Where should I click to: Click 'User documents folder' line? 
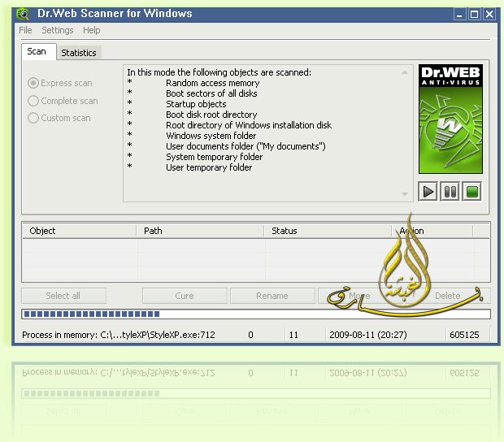(245, 146)
